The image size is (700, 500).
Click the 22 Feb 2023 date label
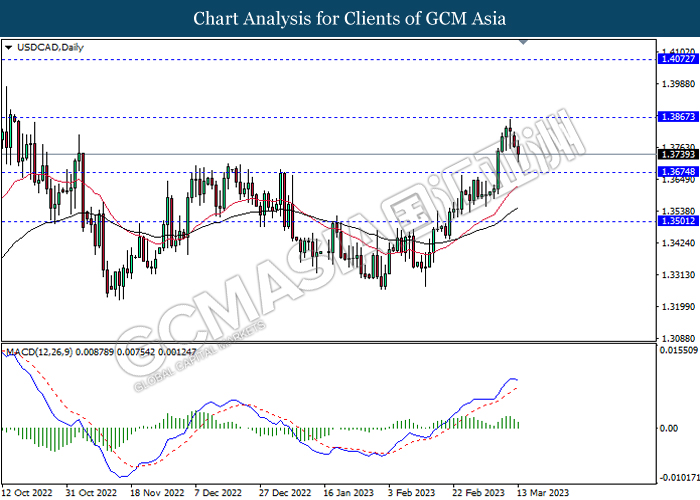click(x=478, y=493)
